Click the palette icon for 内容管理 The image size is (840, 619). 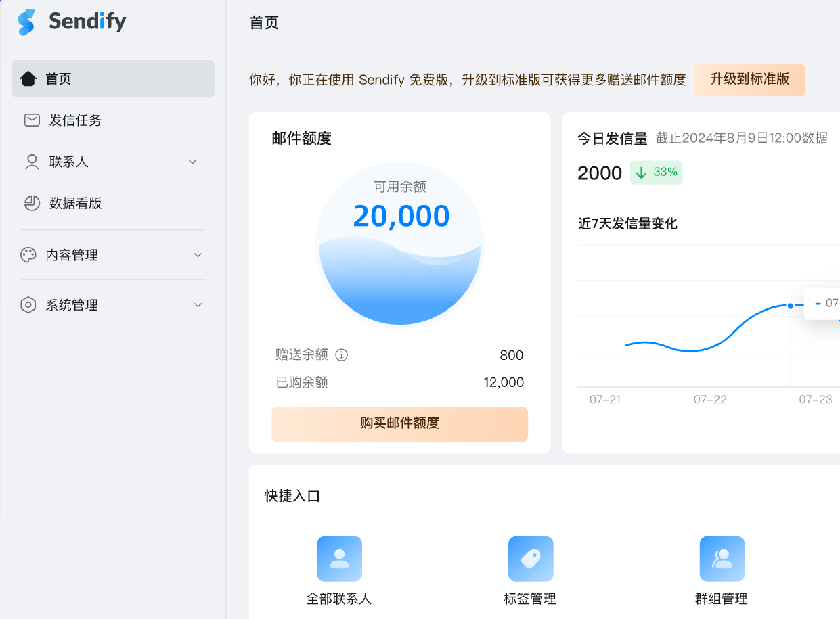[x=28, y=255]
